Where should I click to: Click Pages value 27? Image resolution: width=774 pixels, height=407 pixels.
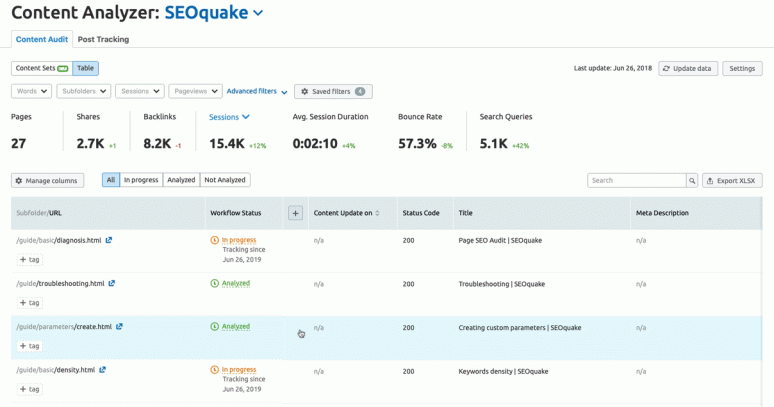pyautogui.click(x=18, y=144)
